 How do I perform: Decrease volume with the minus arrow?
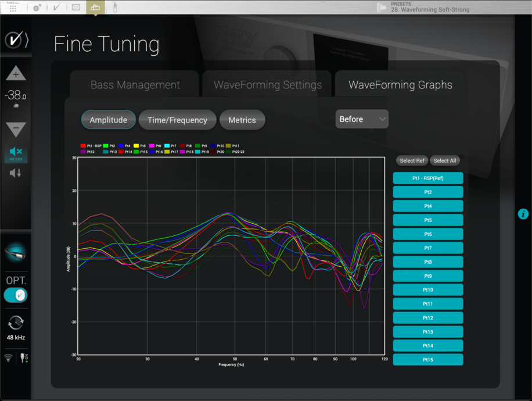16,129
